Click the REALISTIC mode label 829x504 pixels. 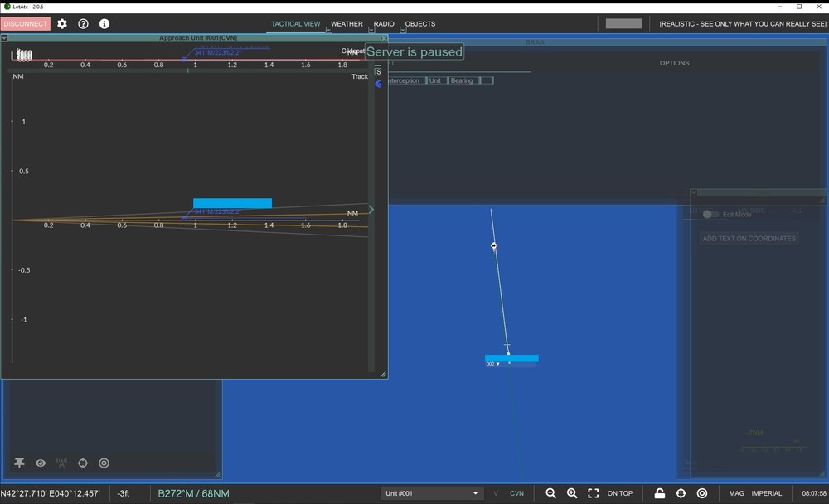point(742,24)
